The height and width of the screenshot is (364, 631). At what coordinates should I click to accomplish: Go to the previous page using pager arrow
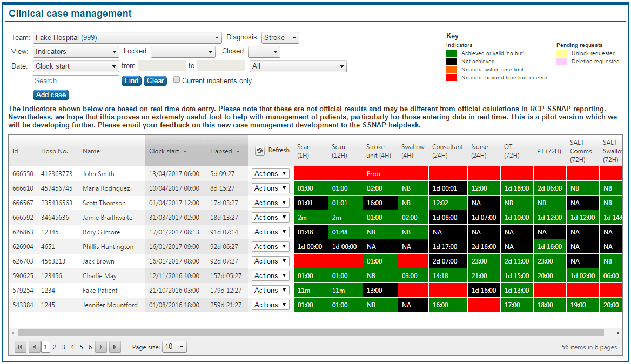coord(34,347)
